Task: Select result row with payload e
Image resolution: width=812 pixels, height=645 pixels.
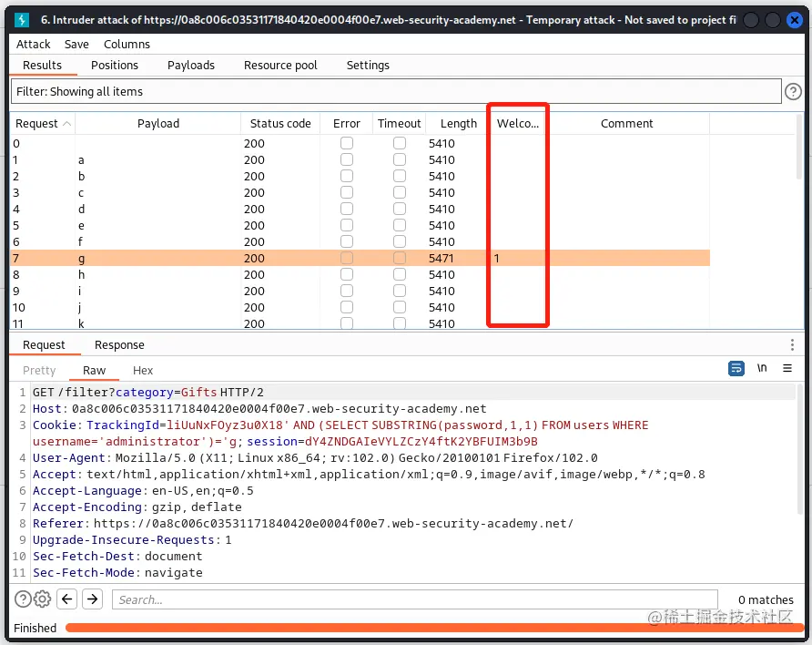Action: coord(360,225)
